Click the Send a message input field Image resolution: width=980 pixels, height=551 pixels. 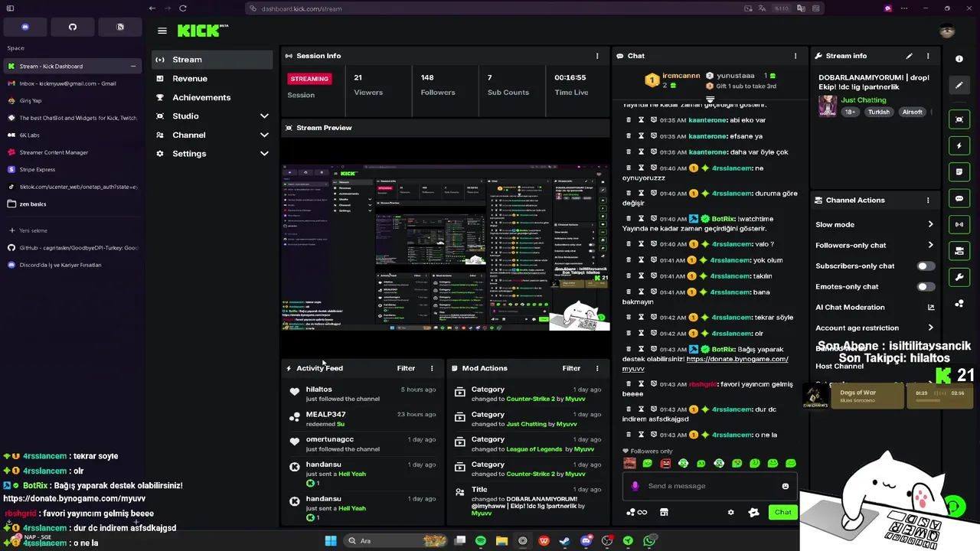(x=708, y=486)
